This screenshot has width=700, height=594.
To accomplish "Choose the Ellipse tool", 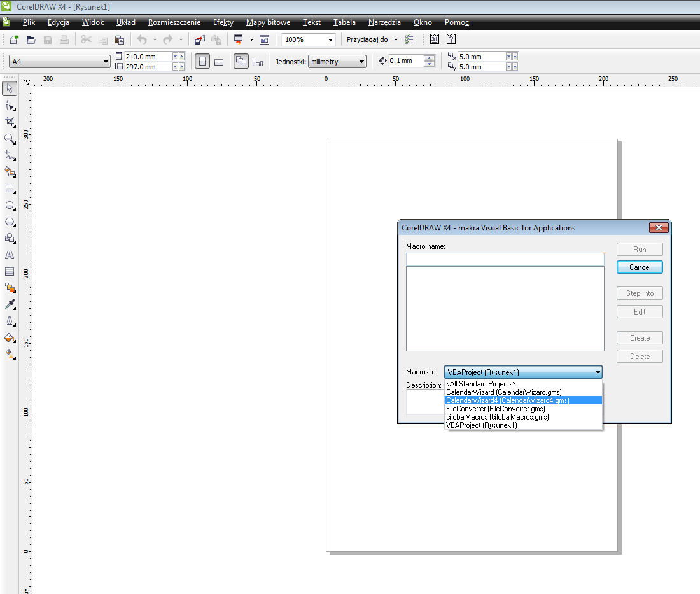I will pyautogui.click(x=10, y=206).
